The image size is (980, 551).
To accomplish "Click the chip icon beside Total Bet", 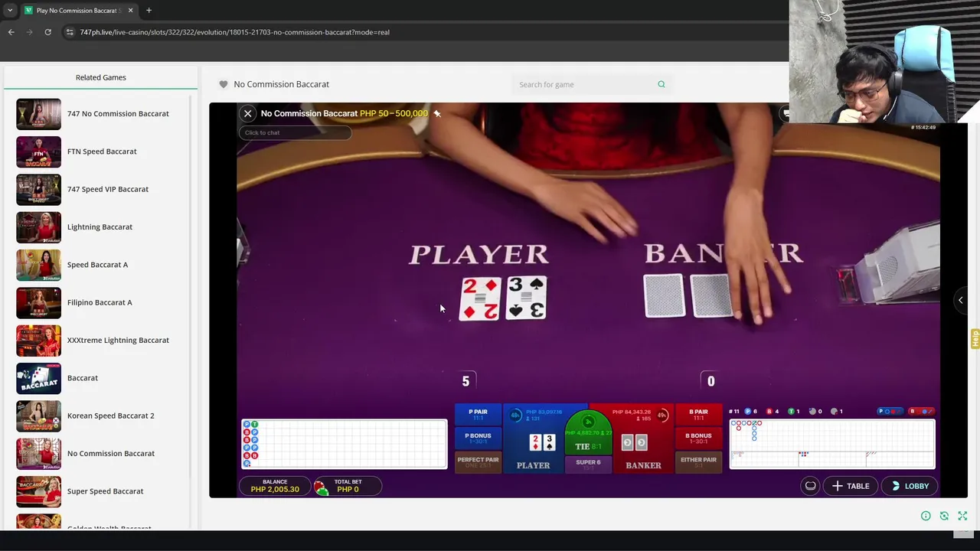I will (x=322, y=487).
